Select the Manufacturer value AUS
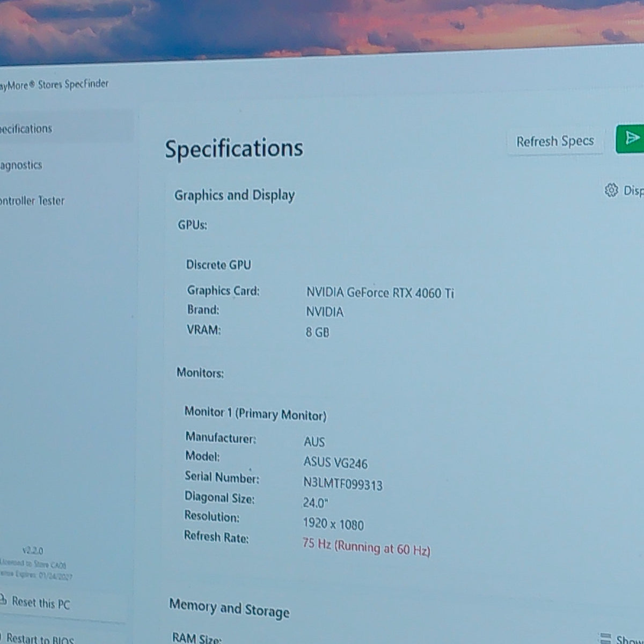The height and width of the screenshot is (644, 644). 314,442
